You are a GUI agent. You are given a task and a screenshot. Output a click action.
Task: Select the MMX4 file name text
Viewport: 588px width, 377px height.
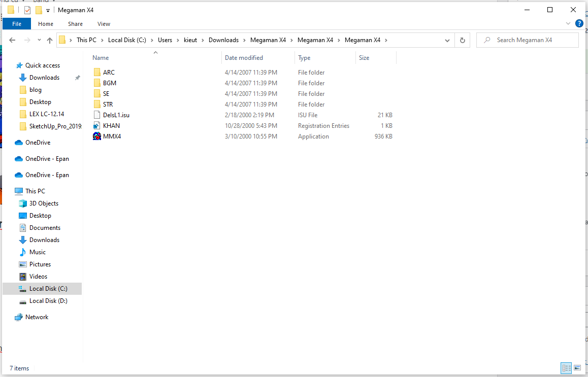point(112,136)
